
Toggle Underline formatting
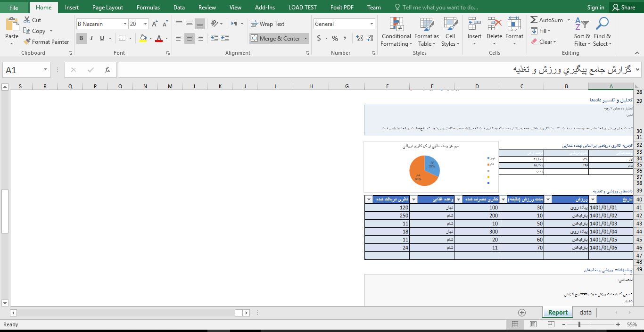coord(103,39)
